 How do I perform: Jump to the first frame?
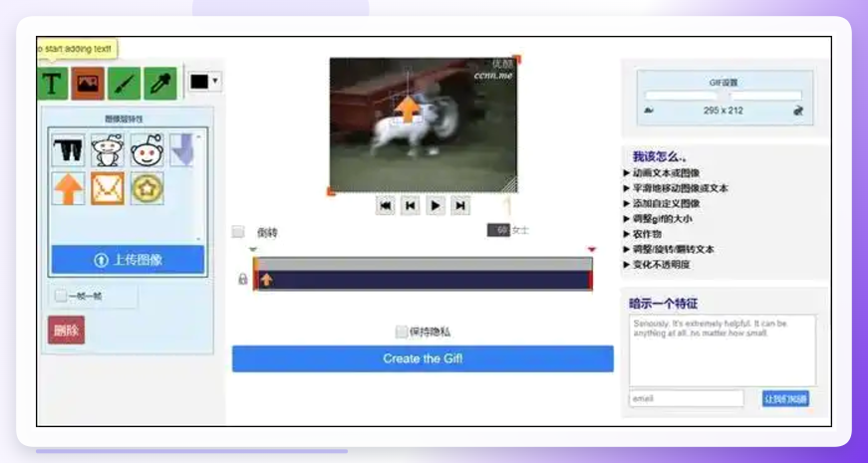[386, 206]
